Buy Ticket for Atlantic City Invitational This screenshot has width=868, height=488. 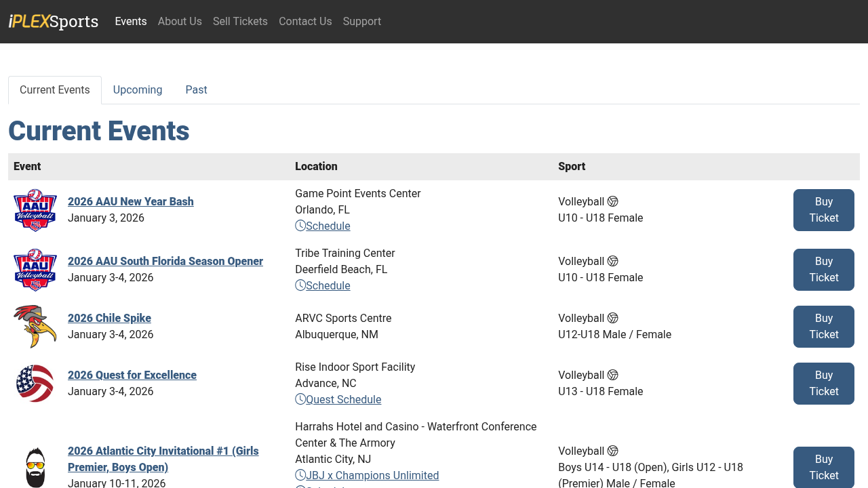click(x=824, y=467)
